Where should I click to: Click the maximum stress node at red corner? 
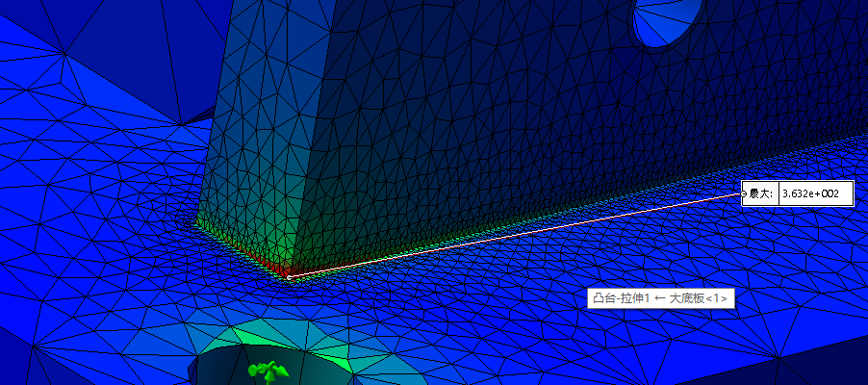[x=289, y=277]
